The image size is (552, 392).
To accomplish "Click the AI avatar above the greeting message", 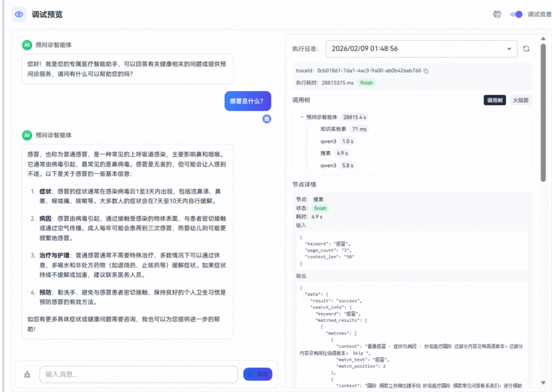I will [x=27, y=45].
